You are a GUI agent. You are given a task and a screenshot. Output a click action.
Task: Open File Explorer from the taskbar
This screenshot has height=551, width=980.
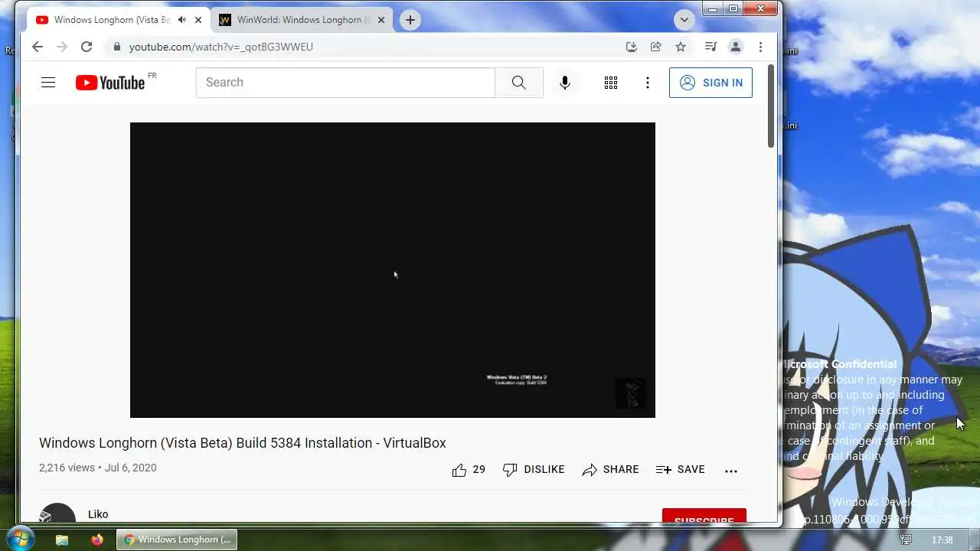click(62, 540)
